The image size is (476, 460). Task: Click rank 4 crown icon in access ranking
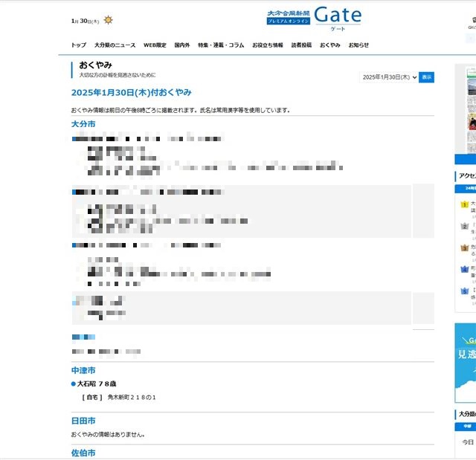pyautogui.click(x=464, y=269)
